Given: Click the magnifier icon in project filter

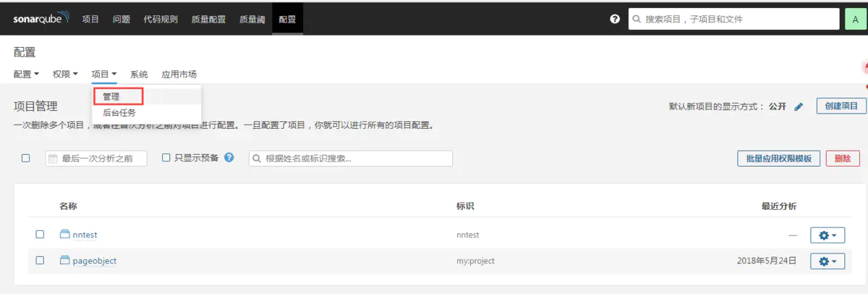Looking at the screenshot, I should [258, 159].
